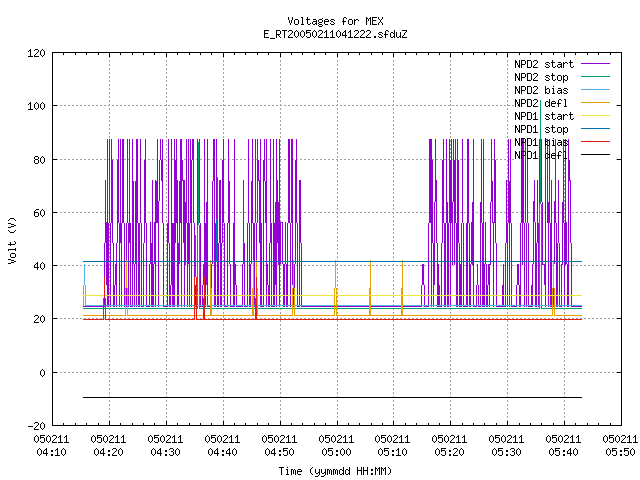The width and height of the screenshot is (640, 480).
Task: Click the 'NPD1 bias' legend label
Action: point(541,142)
